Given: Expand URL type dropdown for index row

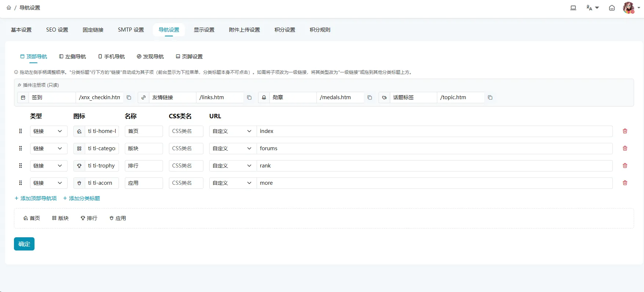Looking at the screenshot, I should pos(233,131).
